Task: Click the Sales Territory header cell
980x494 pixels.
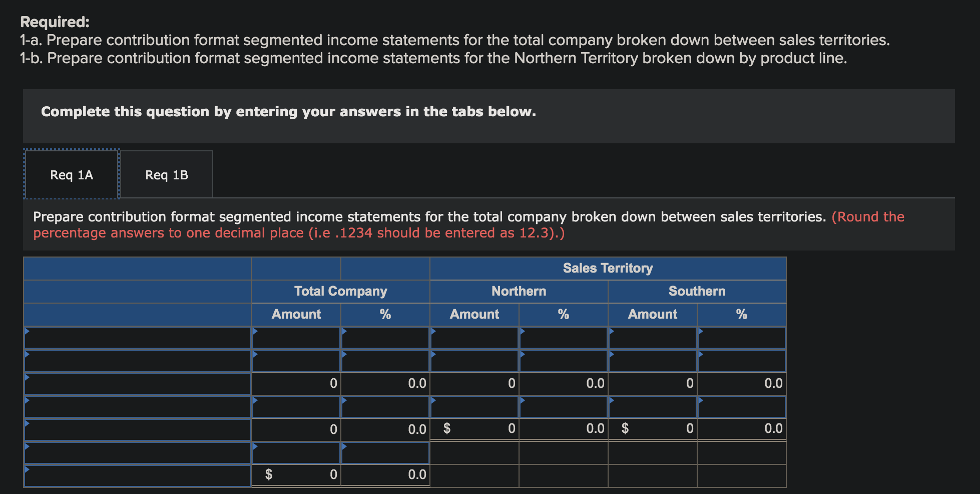Action: [607, 269]
